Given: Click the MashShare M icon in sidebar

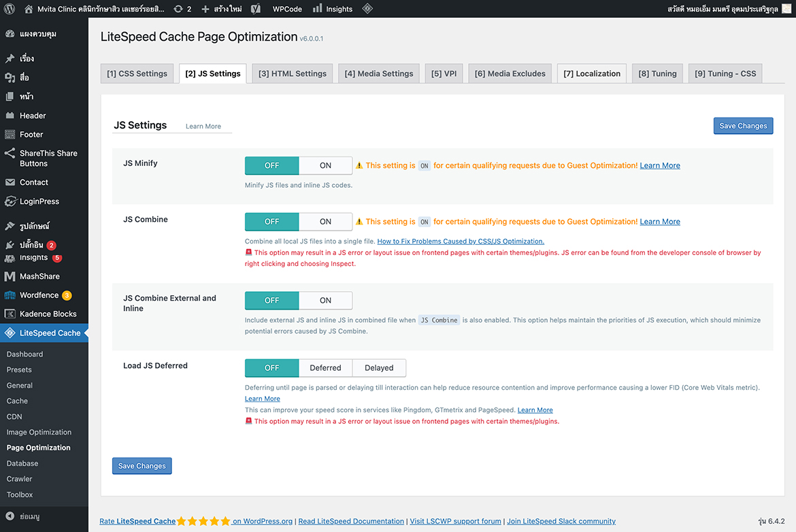Looking at the screenshot, I should 10,276.
